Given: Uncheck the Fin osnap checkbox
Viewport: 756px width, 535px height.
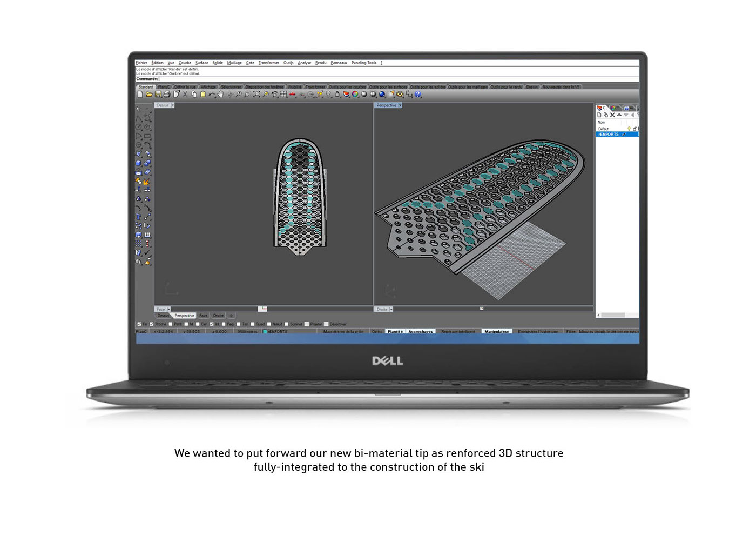Looking at the screenshot, I should click(x=138, y=323).
